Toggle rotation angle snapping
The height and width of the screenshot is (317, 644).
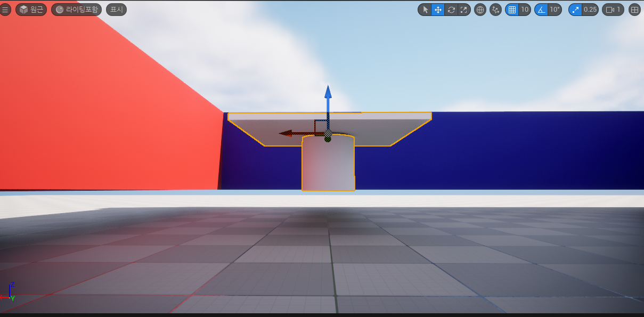(541, 10)
